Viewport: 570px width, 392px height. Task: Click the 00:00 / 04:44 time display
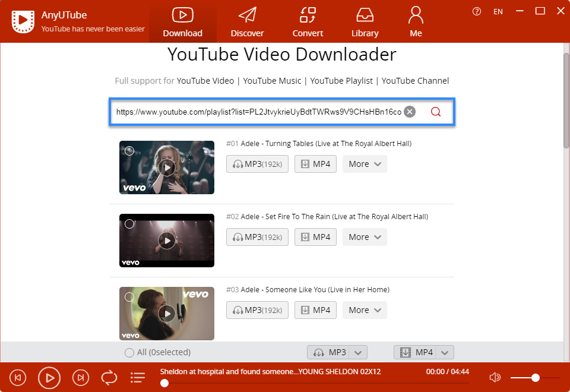(448, 372)
